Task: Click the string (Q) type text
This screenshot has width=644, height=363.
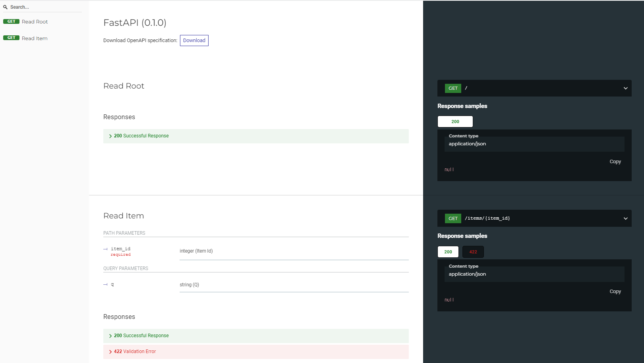Action: pyautogui.click(x=189, y=285)
